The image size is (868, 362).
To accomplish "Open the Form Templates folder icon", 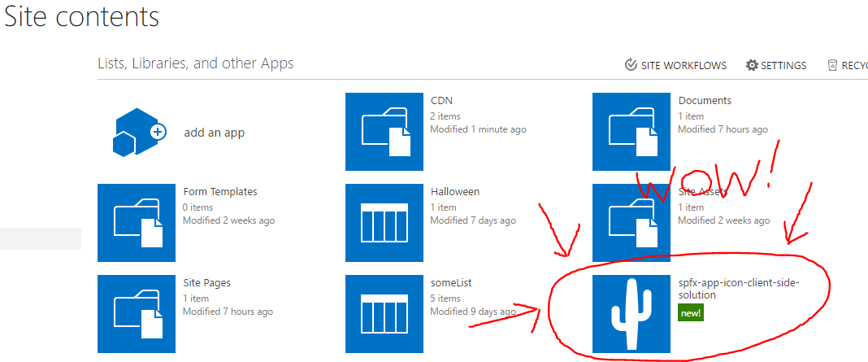I will [137, 223].
